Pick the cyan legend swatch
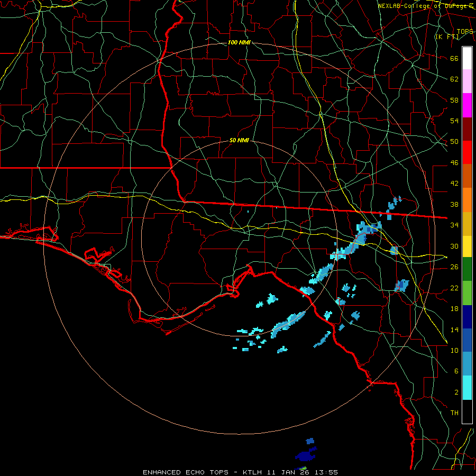Image resolution: width=476 pixels, height=476 pixels. [x=467, y=388]
